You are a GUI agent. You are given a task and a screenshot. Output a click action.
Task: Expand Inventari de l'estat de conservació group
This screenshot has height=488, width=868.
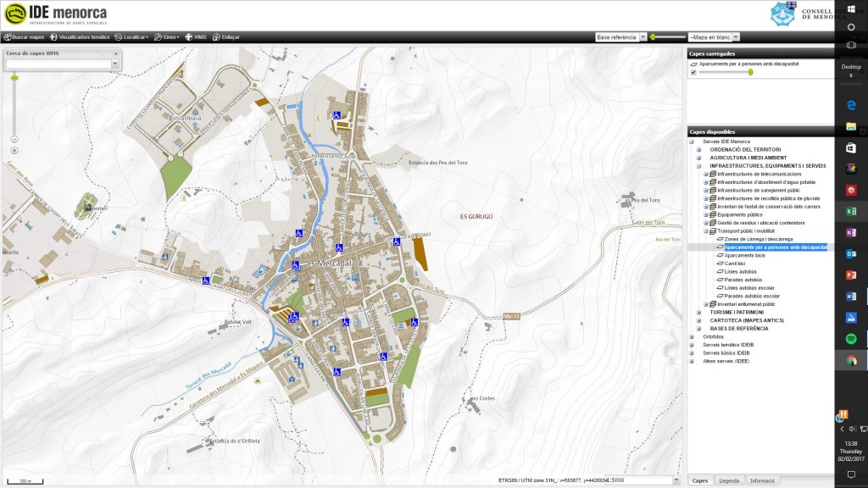point(706,207)
